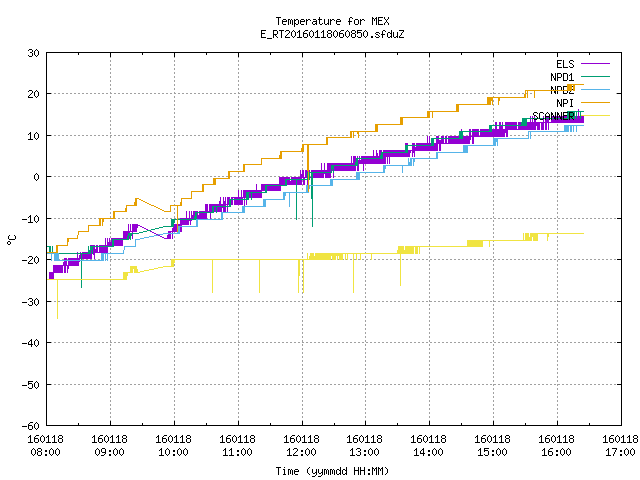
Task: Click the y-axis label -40
Action: coord(31,343)
